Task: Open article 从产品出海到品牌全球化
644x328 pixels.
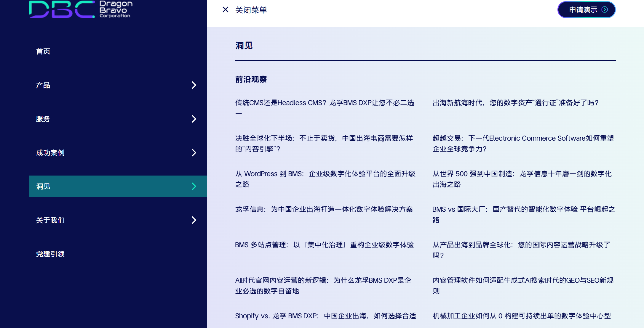Action: tap(522, 250)
